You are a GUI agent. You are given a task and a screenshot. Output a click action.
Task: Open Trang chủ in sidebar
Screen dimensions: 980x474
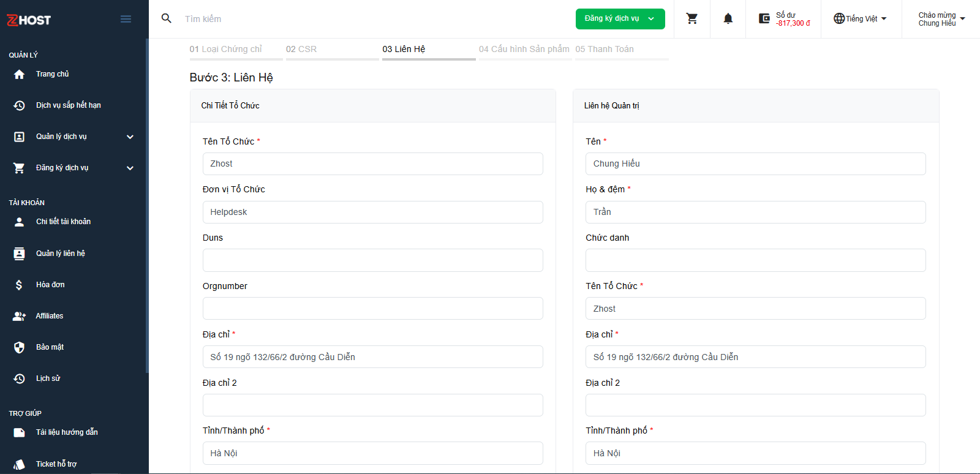52,74
